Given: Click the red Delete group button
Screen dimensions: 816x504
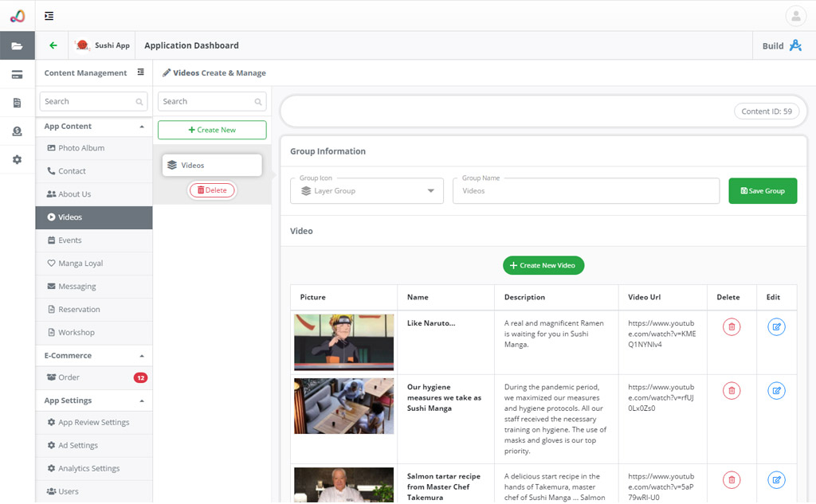Looking at the screenshot, I should click(x=212, y=190).
